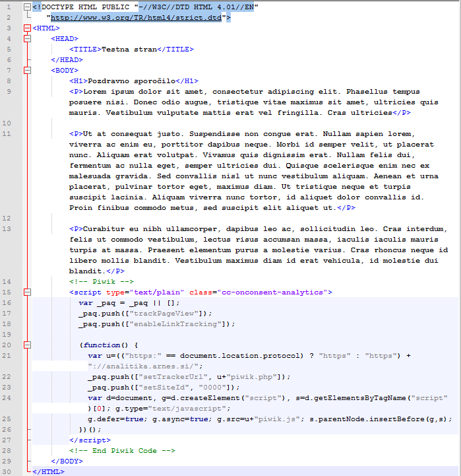Click "var _paq = _paq || [];" line
The width and height of the screenshot is (461, 476).
(x=129, y=303)
